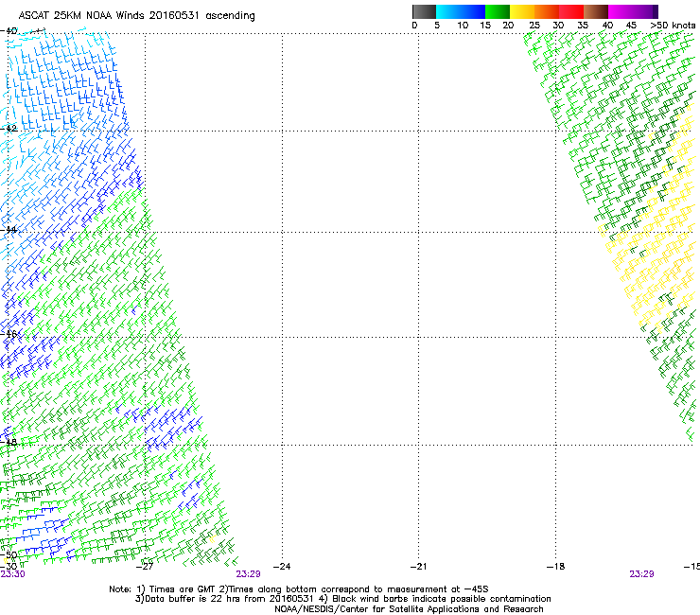Click the '-44' latitude axis label
Screen dimensions: 700x615
pos(9,230)
